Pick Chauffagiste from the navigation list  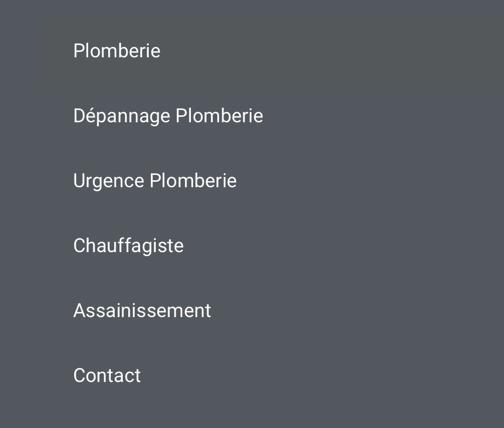(x=128, y=246)
